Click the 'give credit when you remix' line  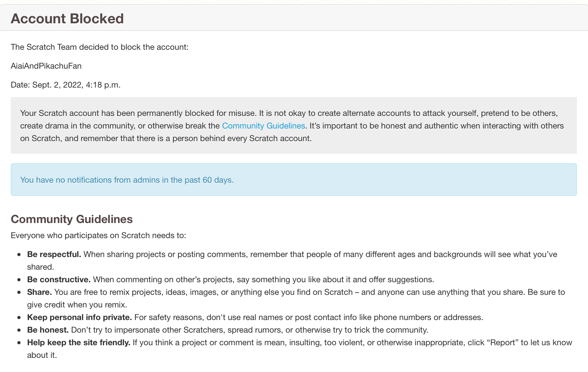[x=77, y=305]
